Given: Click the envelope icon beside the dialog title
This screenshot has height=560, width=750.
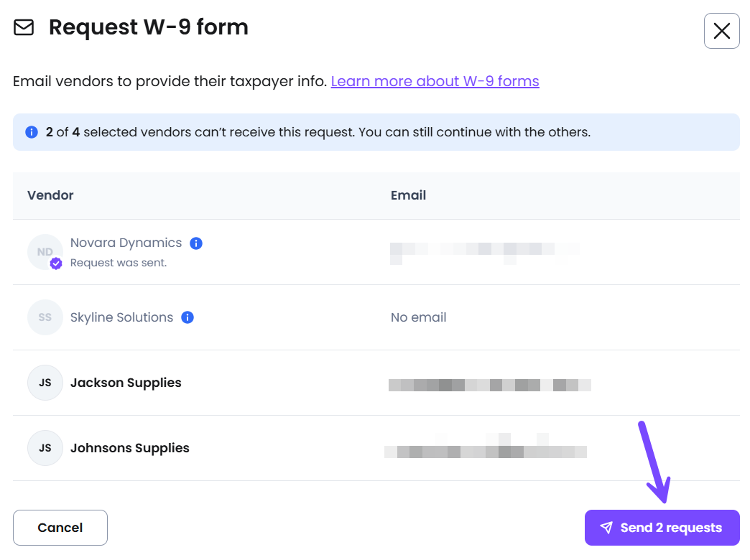Looking at the screenshot, I should pos(24,28).
